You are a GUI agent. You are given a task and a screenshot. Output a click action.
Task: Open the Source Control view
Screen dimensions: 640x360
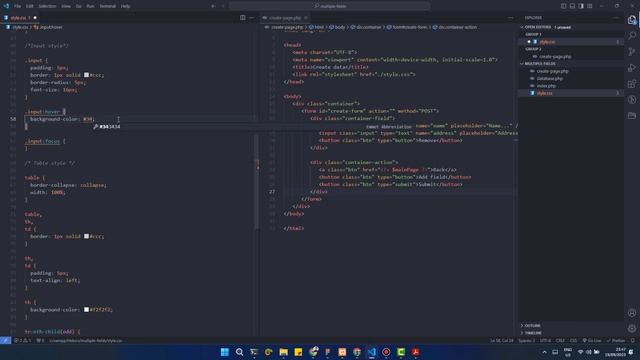pos(632,52)
